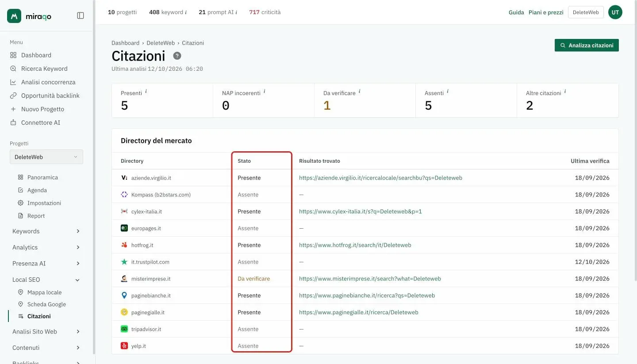Open the UT user avatar
This screenshot has height=364, width=637.
tap(615, 12)
